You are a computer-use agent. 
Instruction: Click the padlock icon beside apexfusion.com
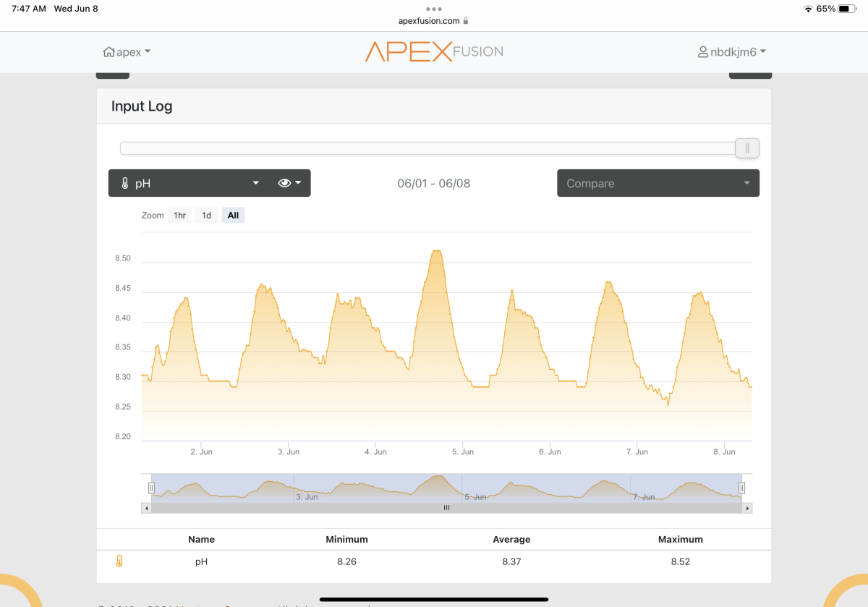tap(466, 21)
